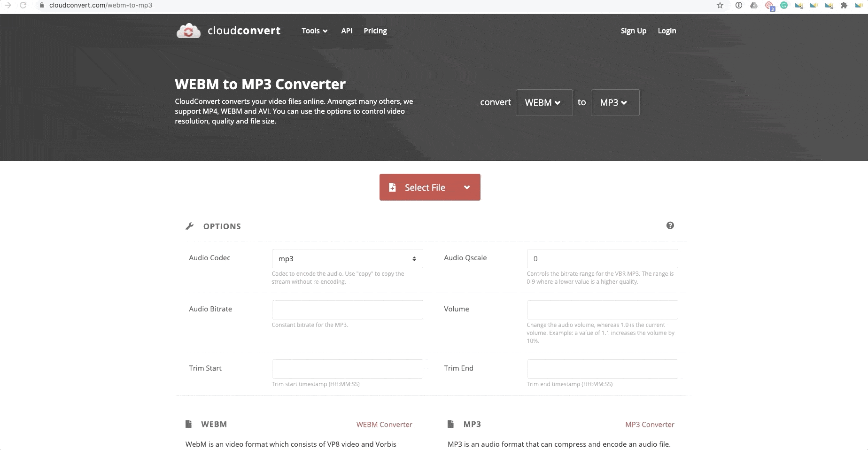Click the cloudconvert brand name

tap(244, 31)
